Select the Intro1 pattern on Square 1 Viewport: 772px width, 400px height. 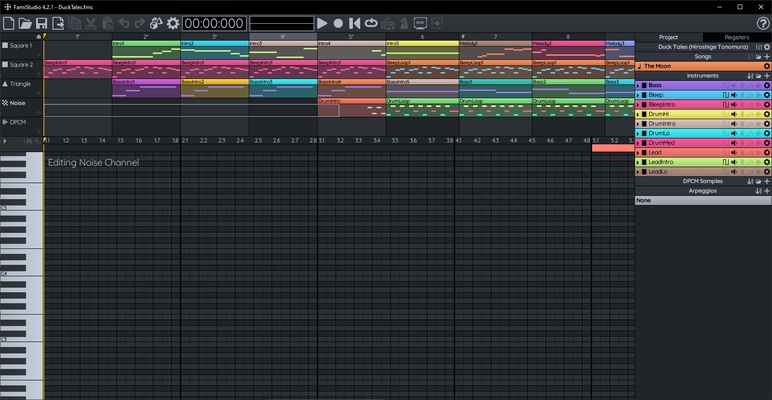pyautogui.click(x=146, y=50)
